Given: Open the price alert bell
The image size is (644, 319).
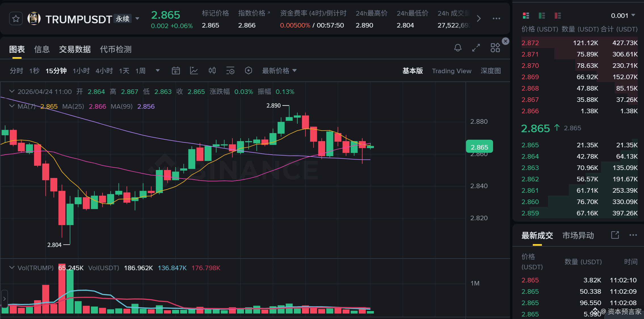Looking at the screenshot, I should point(458,48).
